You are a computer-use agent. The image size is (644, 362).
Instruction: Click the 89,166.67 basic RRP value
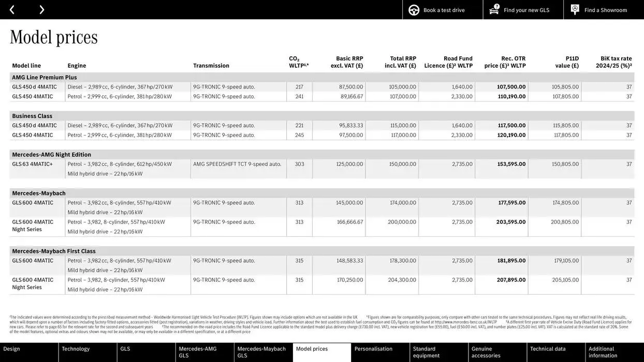pos(352,97)
